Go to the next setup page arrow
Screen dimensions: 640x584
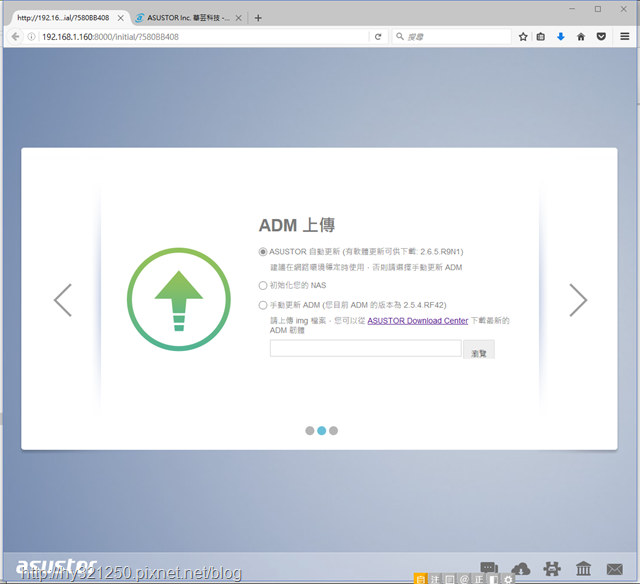pos(578,300)
